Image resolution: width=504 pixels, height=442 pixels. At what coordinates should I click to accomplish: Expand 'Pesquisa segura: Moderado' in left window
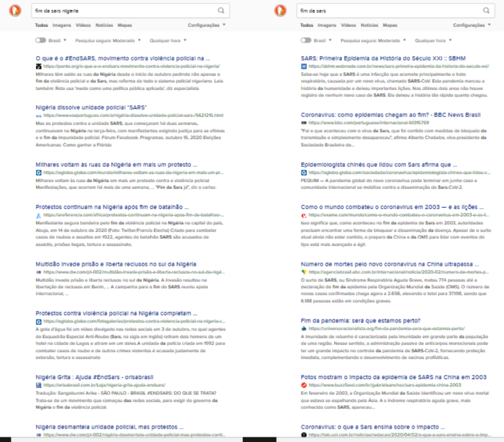point(108,40)
